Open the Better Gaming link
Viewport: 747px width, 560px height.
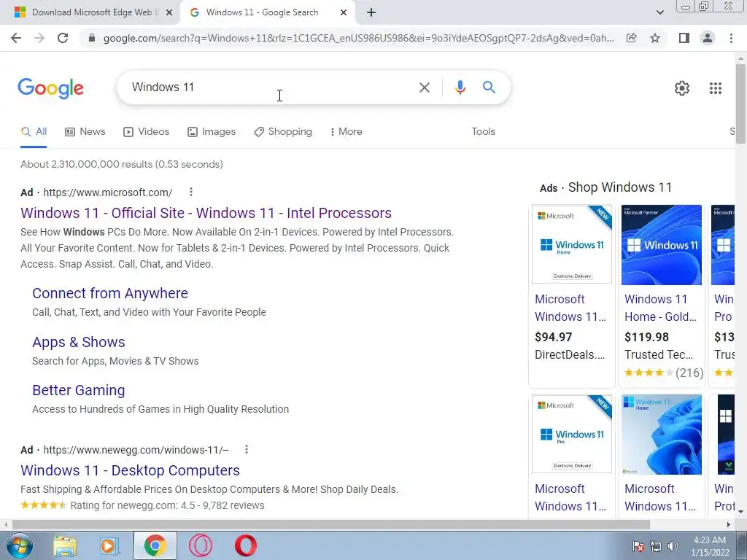tap(79, 390)
